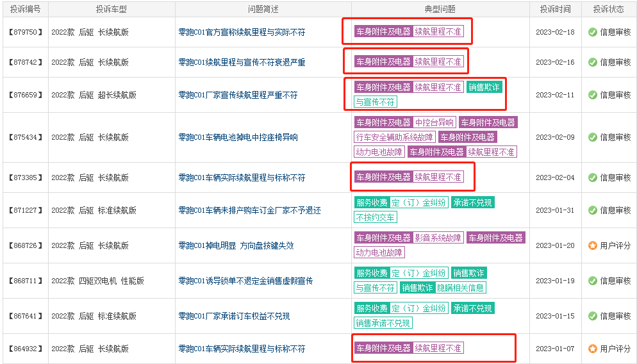This screenshot has width=637, height=364.
Task: Click the green check icon for complaint 878742
Action: (x=593, y=62)
